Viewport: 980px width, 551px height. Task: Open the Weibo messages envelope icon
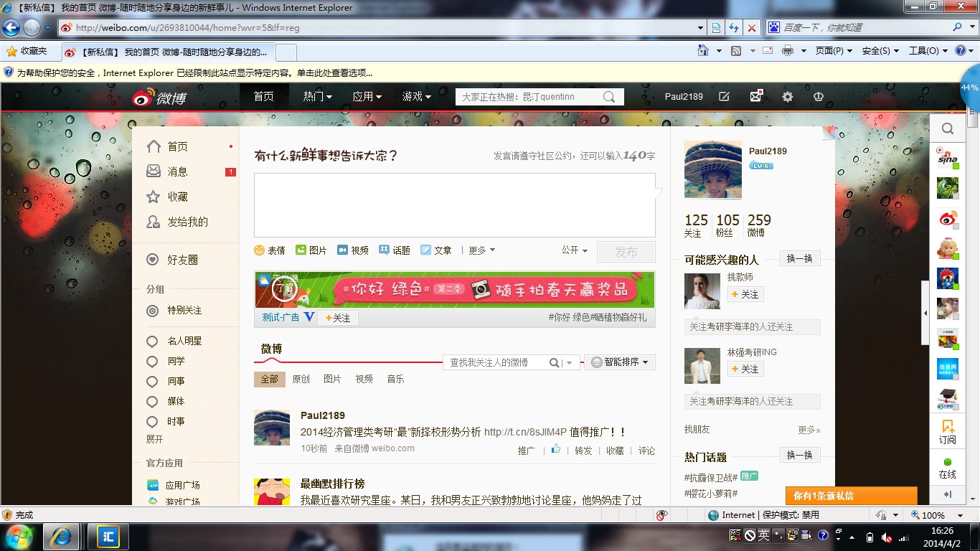pos(755,96)
